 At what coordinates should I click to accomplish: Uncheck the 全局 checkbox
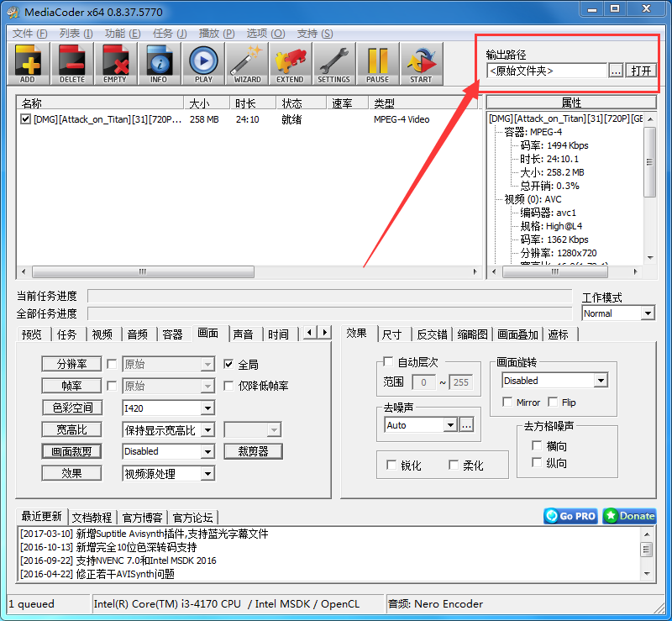[227, 363]
